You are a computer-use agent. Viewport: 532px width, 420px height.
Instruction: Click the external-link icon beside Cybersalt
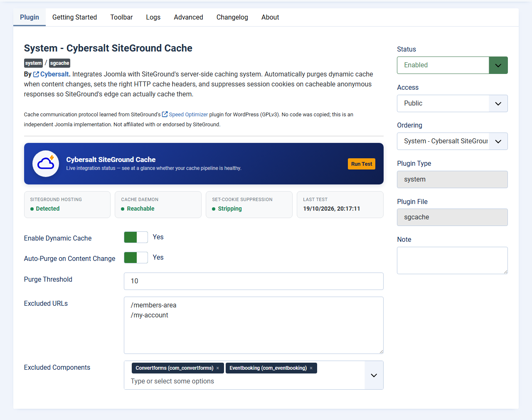[x=36, y=74]
